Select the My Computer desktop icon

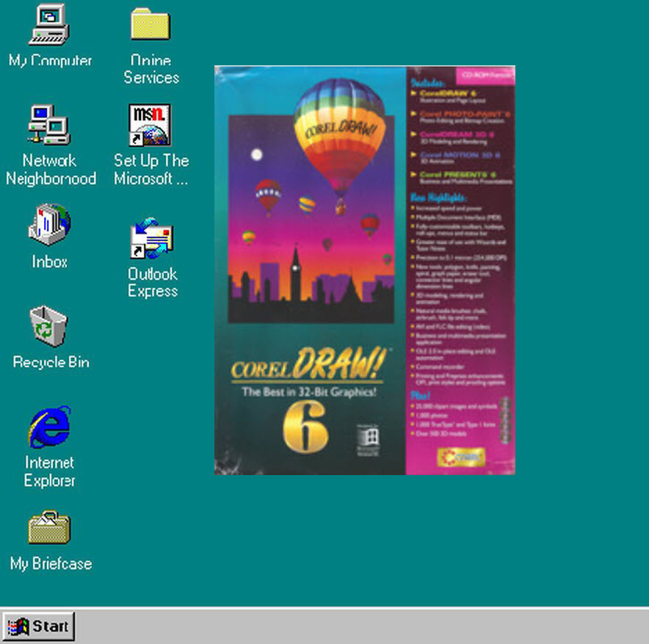[x=49, y=24]
